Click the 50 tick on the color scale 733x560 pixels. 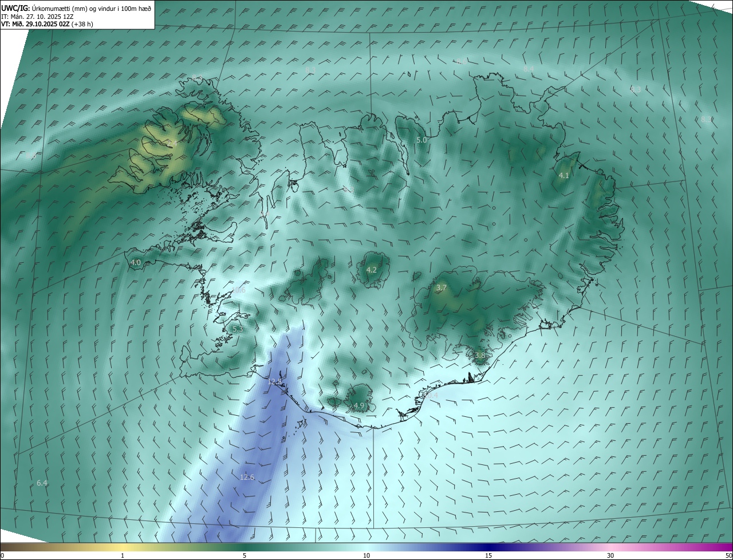point(728,555)
